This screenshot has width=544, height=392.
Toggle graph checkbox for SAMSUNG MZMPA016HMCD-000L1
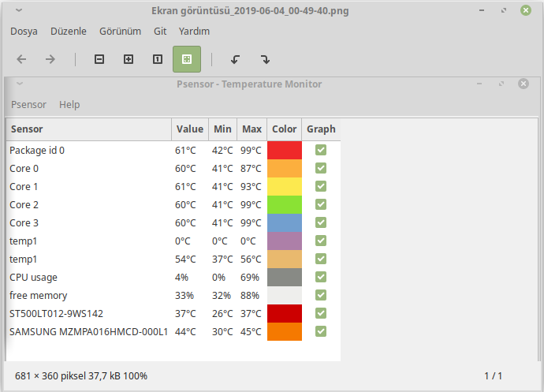click(x=321, y=331)
